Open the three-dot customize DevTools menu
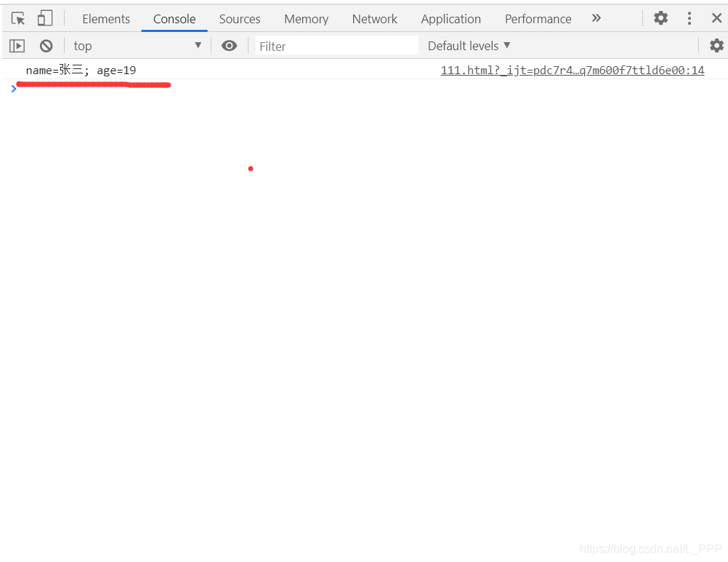The width and height of the screenshot is (728, 562). [x=689, y=18]
